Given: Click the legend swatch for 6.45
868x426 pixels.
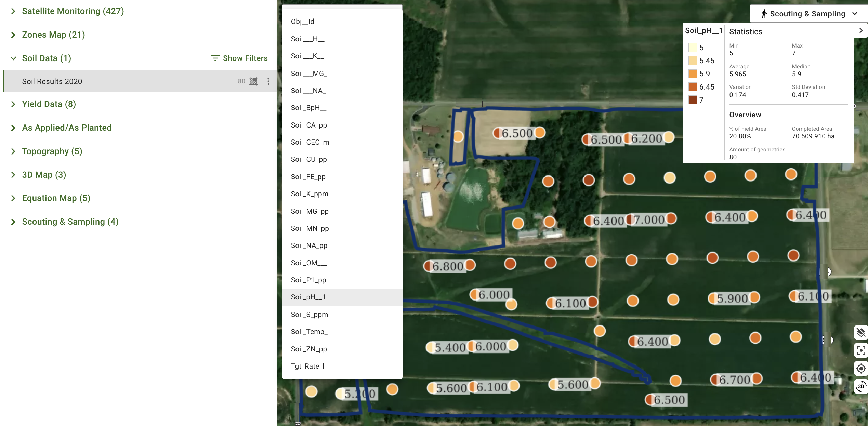Looking at the screenshot, I should pyautogui.click(x=693, y=87).
